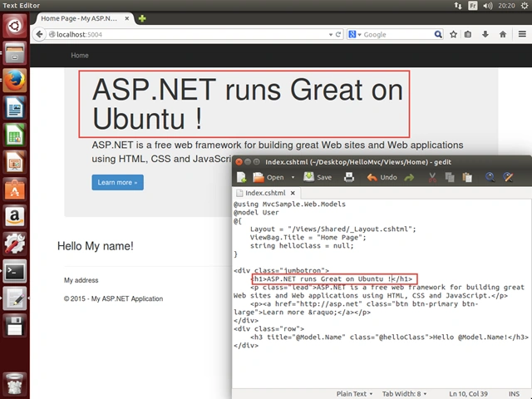Open the Find magnifier tool in gedit
Image resolution: width=532 pixels, height=399 pixels.
pos(490,177)
